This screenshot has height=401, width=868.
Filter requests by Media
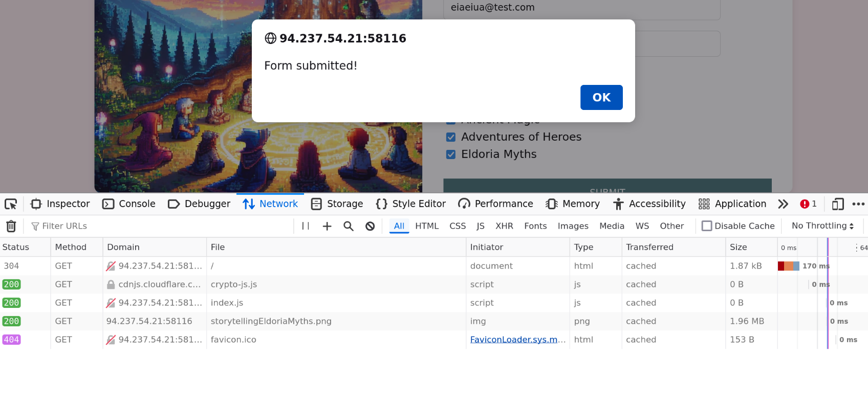(x=612, y=226)
